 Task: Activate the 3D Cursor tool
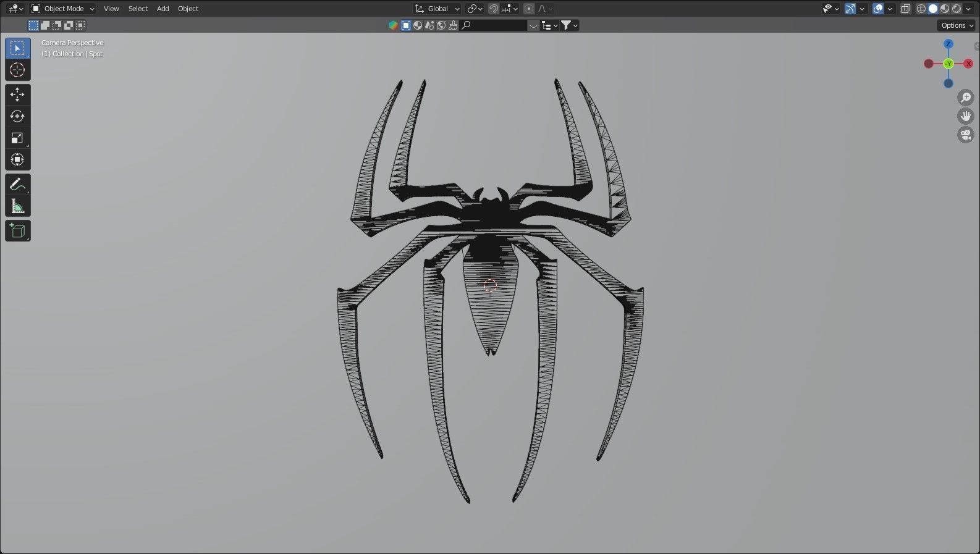click(x=17, y=70)
